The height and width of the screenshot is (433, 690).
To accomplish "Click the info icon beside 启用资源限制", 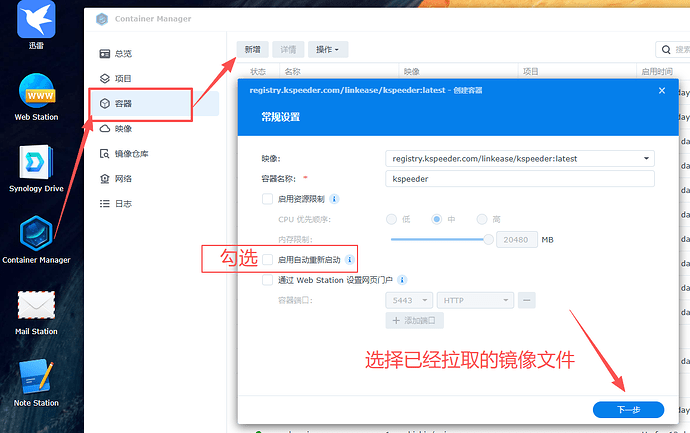I will [x=334, y=199].
